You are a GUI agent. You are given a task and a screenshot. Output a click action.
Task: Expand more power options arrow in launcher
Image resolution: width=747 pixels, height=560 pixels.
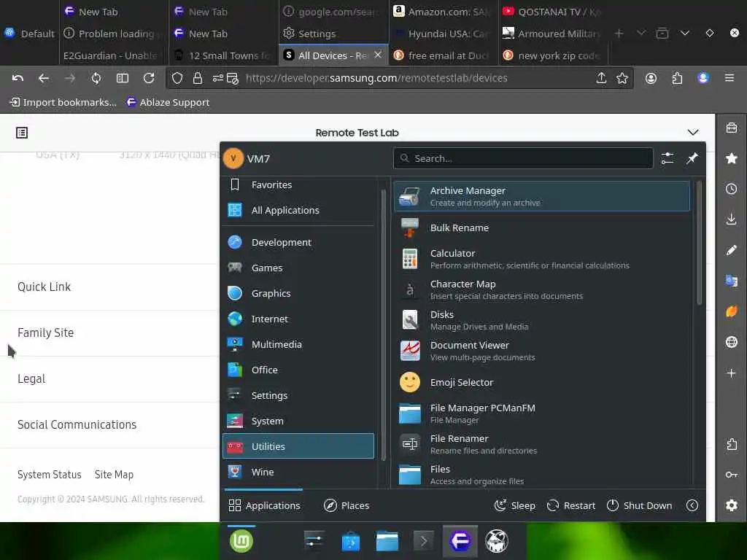coord(692,505)
